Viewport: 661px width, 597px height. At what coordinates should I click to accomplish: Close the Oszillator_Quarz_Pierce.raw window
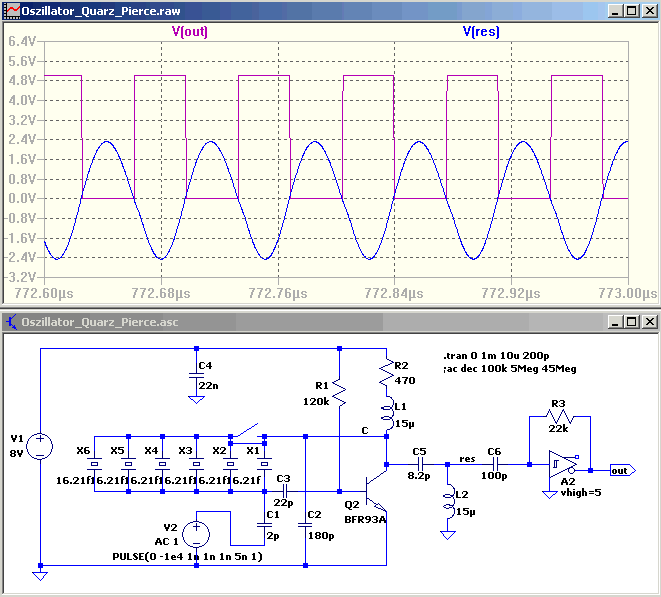649,11
